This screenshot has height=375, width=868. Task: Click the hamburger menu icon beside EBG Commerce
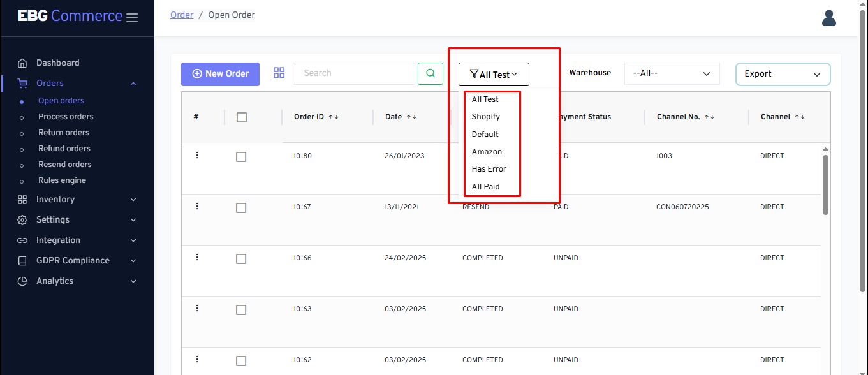tap(132, 18)
